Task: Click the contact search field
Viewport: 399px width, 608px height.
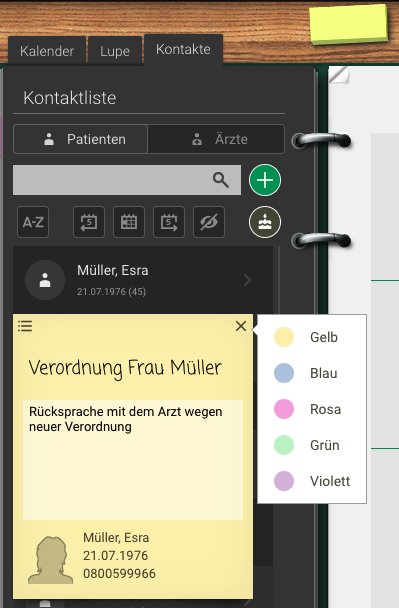Action: (x=127, y=180)
